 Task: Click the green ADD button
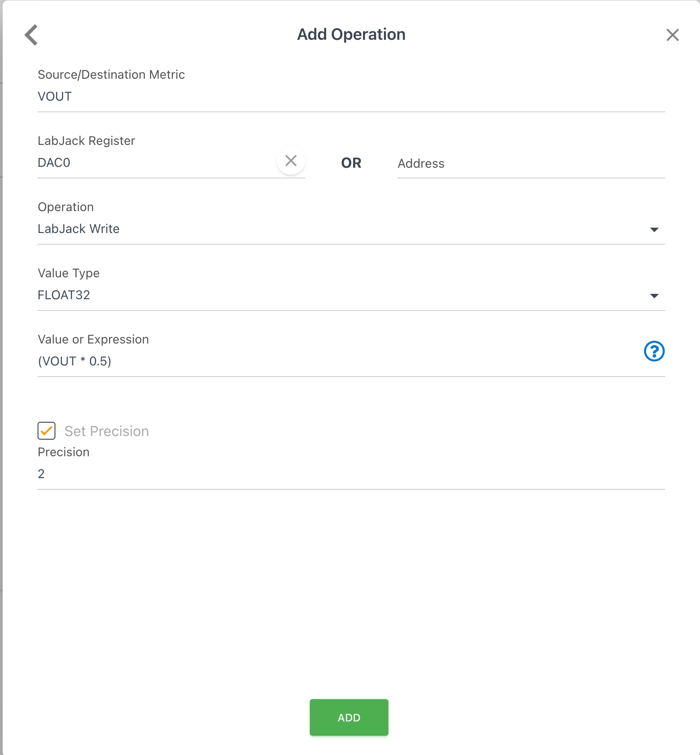pos(349,717)
